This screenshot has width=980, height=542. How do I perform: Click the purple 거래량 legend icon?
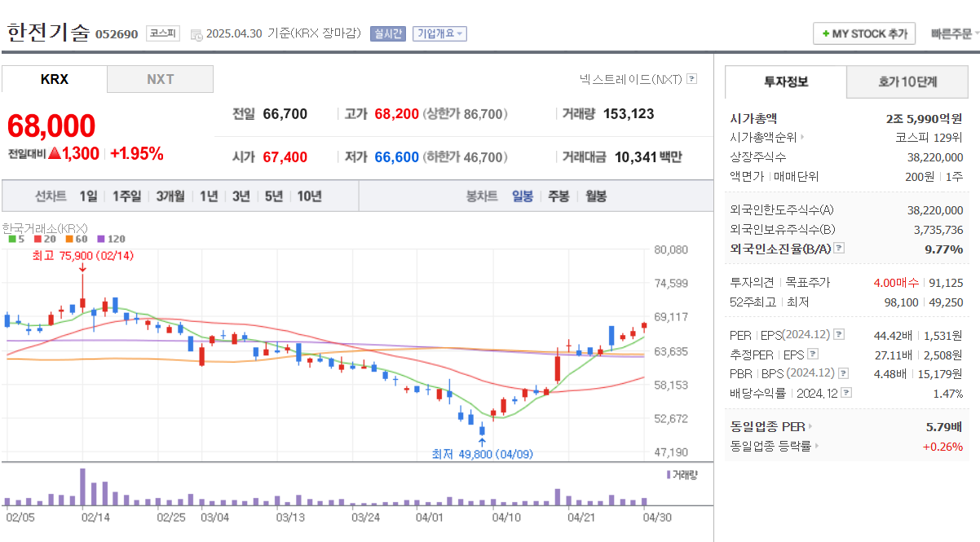tap(668, 476)
